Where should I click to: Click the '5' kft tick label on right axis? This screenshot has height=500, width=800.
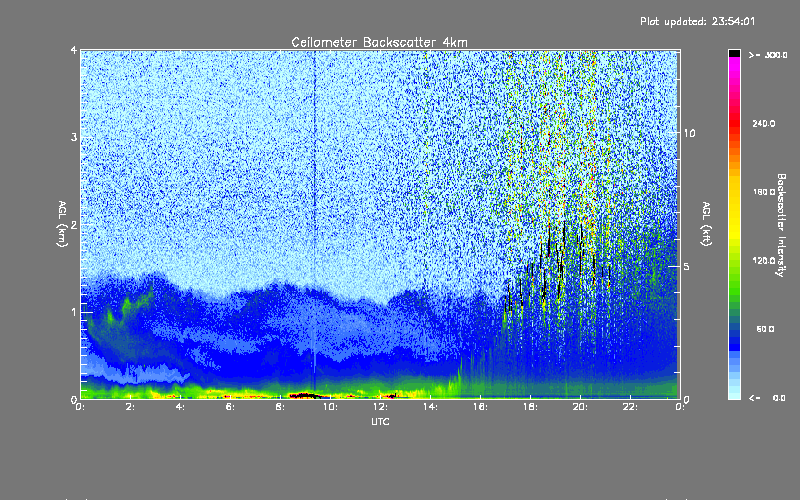(686, 267)
